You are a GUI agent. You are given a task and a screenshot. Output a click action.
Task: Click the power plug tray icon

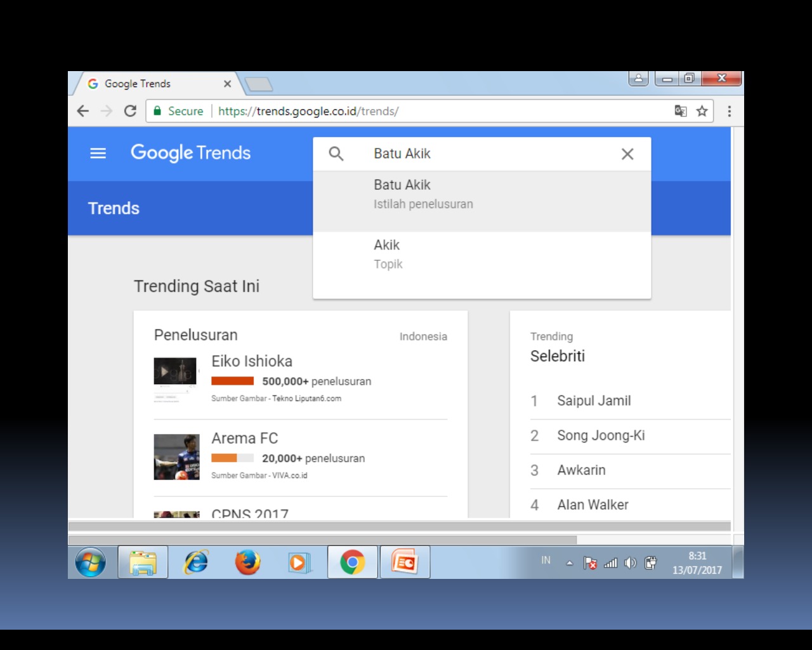[650, 563]
